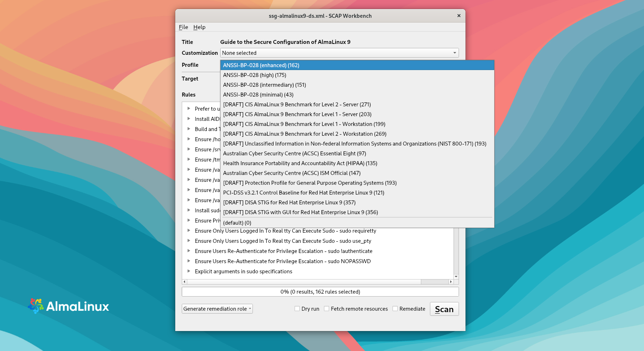Enable the Dry run checkbox
This screenshot has width=644, height=351.
coord(297,309)
